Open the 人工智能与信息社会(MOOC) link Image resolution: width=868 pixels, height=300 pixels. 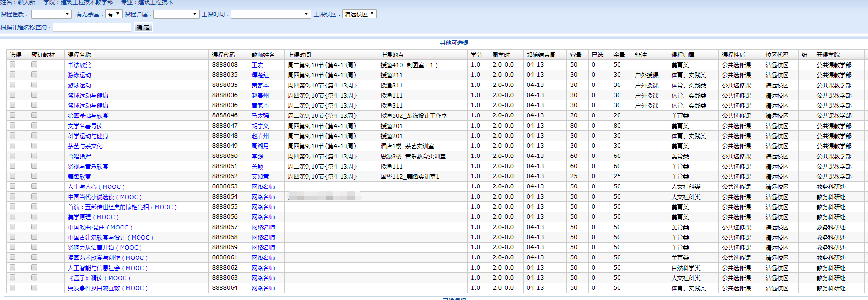[108, 268]
